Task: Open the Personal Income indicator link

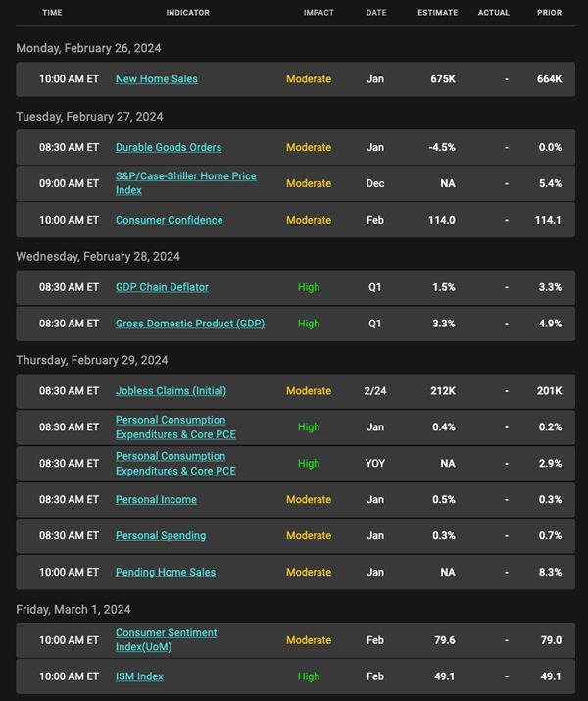Action: pos(156,500)
